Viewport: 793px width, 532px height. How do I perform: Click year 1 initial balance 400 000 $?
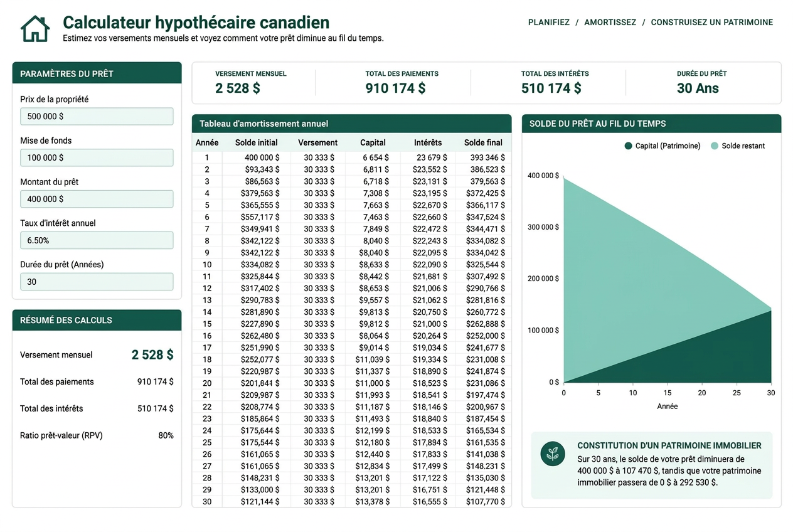[x=262, y=157]
